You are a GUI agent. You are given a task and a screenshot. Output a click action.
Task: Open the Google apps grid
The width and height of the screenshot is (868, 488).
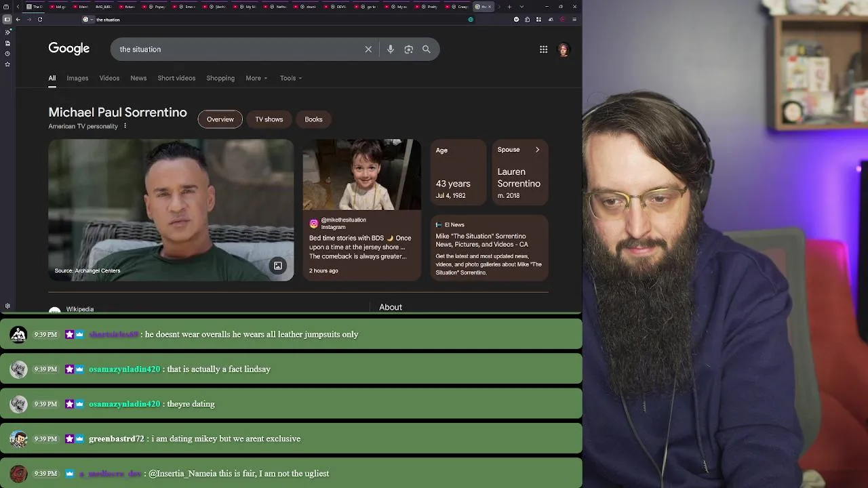coord(543,49)
